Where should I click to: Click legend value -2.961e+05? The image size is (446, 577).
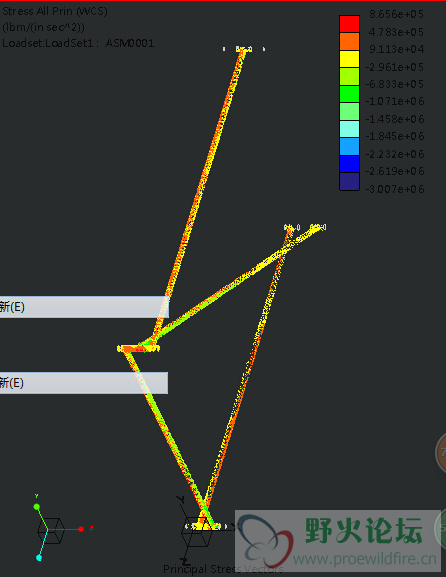[x=394, y=67]
